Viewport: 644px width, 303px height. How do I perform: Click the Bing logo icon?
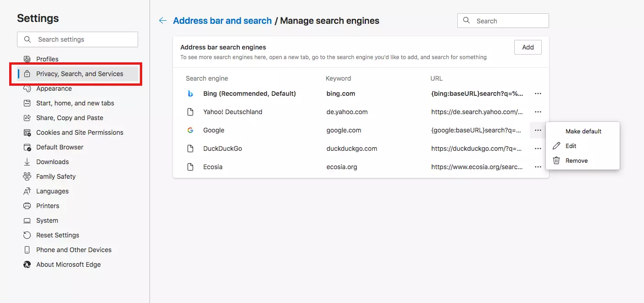coord(190,94)
